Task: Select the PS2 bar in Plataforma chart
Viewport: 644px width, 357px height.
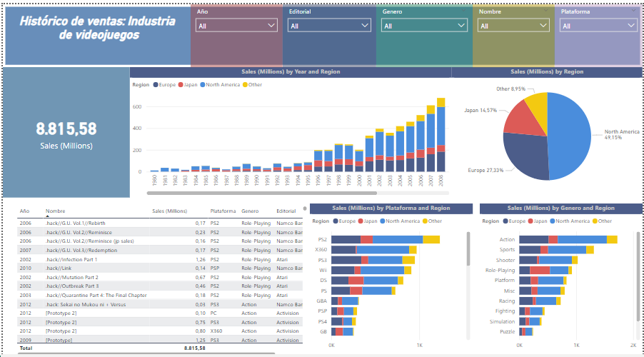Action: pyautogui.click(x=386, y=240)
